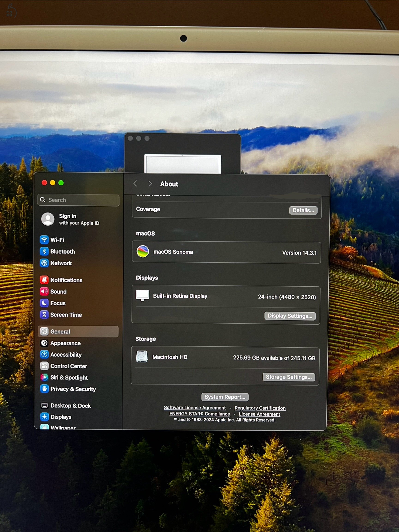Image resolution: width=399 pixels, height=532 pixels.
Task: Open Notifications bell icon
Action: pos(44,280)
